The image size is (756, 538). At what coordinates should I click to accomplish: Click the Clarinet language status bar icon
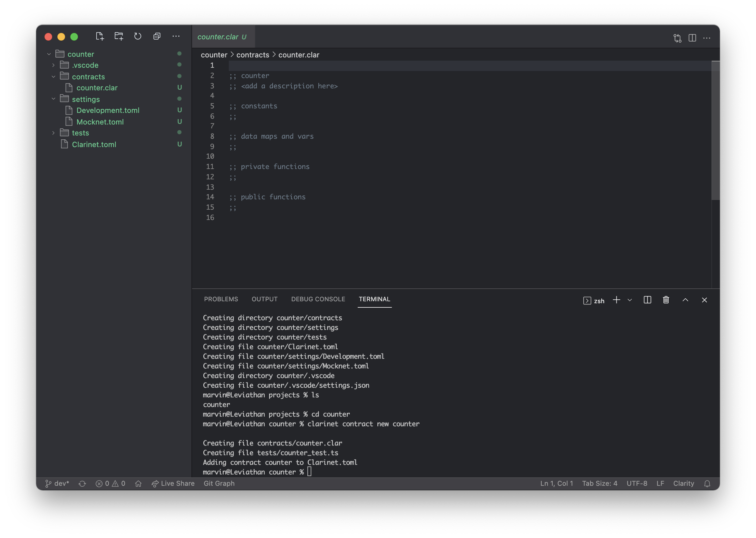pyautogui.click(x=683, y=483)
